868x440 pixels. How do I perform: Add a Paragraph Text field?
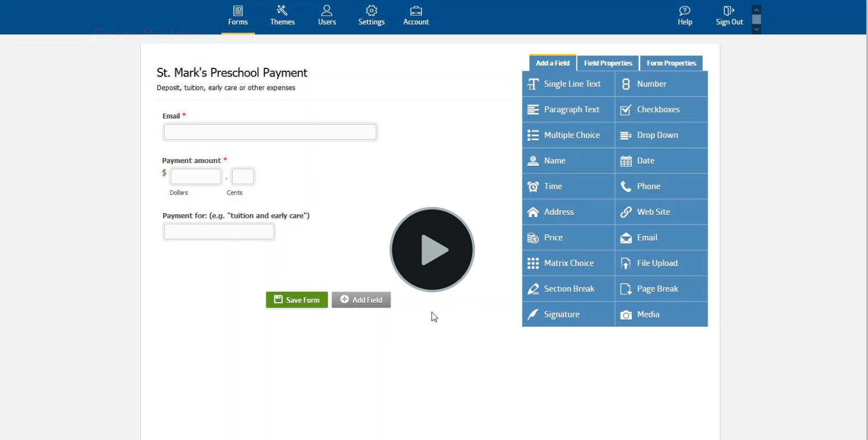coord(569,109)
